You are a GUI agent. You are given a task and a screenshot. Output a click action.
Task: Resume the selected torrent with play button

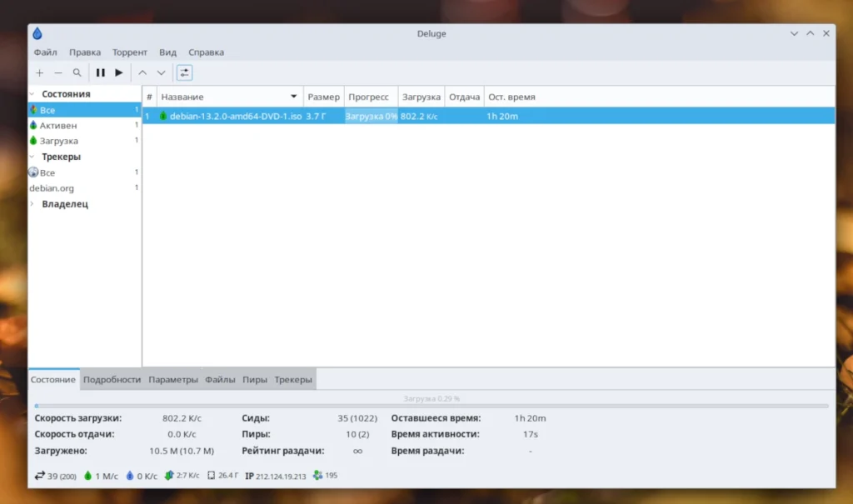coord(119,72)
